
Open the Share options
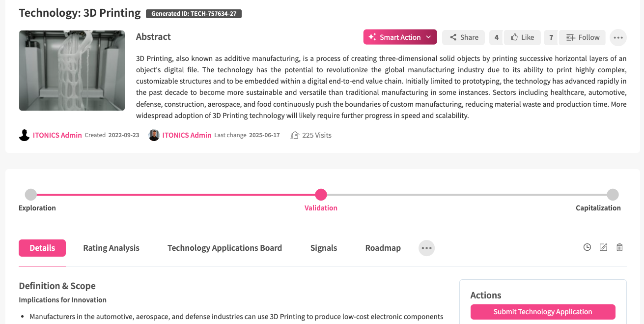[x=463, y=37]
